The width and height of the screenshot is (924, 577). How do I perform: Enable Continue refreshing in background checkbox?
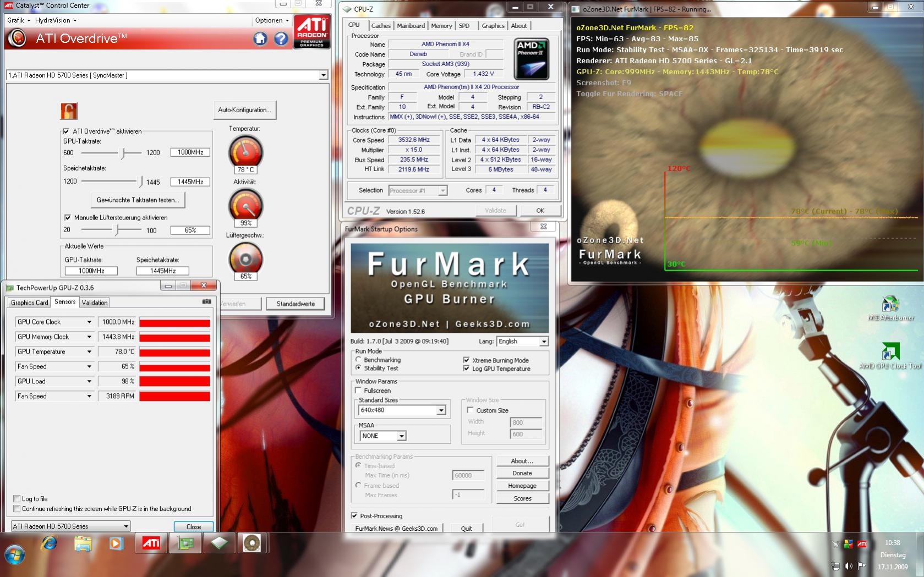17,509
